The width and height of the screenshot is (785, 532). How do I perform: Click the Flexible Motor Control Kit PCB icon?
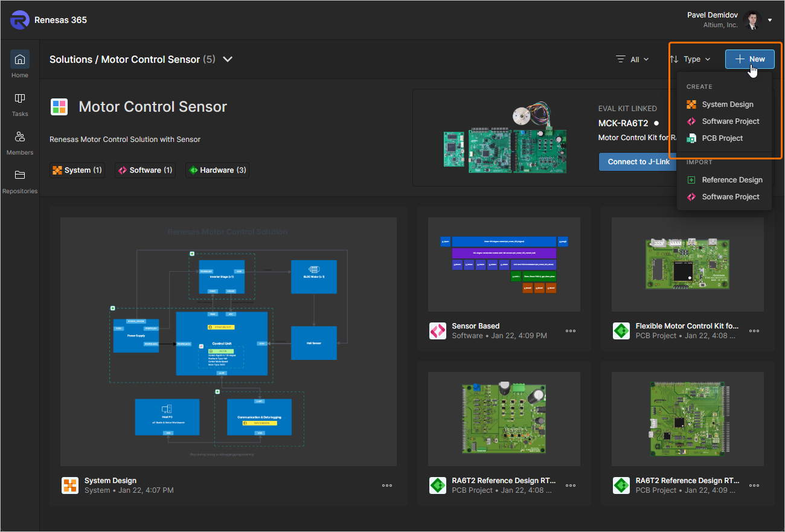(x=621, y=331)
